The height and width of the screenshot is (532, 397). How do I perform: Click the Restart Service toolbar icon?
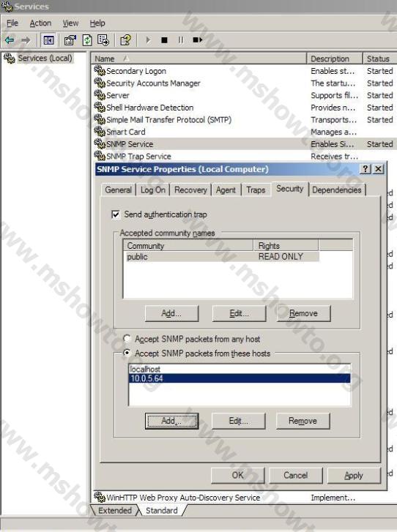197,40
